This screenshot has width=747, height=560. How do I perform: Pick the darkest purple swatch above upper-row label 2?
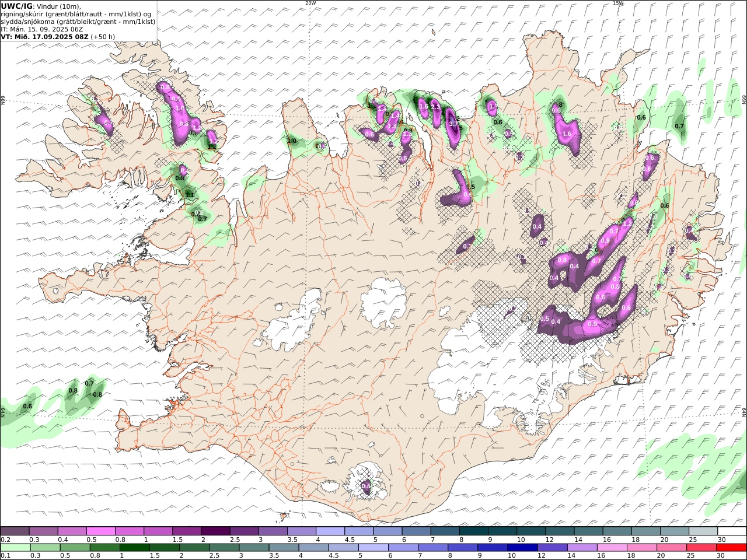point(215,531)
